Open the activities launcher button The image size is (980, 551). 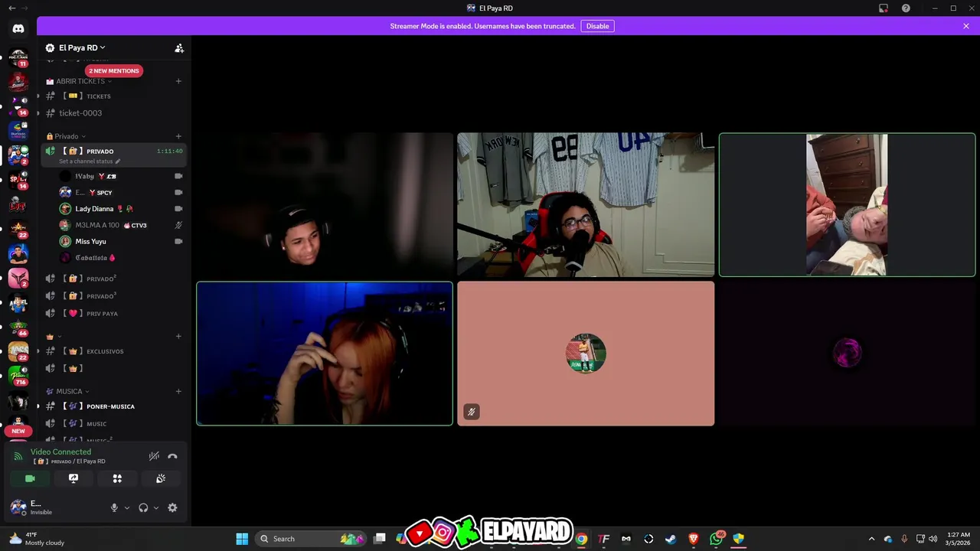(117, 478)
